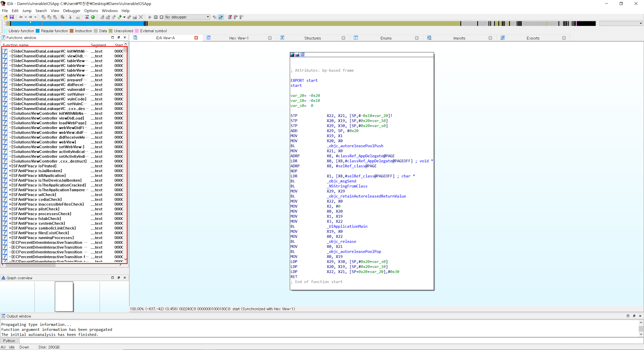The width and height of the screenshot is (644, 350).
Task: Click the Python command input field
Action: (327, 341)
